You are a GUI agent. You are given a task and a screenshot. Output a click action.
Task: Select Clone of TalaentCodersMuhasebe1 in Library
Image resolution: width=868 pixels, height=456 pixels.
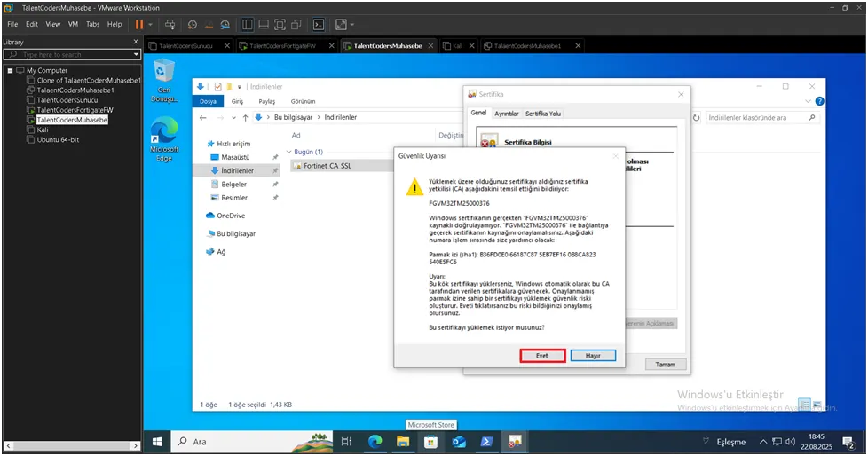(x=89, y=80)
